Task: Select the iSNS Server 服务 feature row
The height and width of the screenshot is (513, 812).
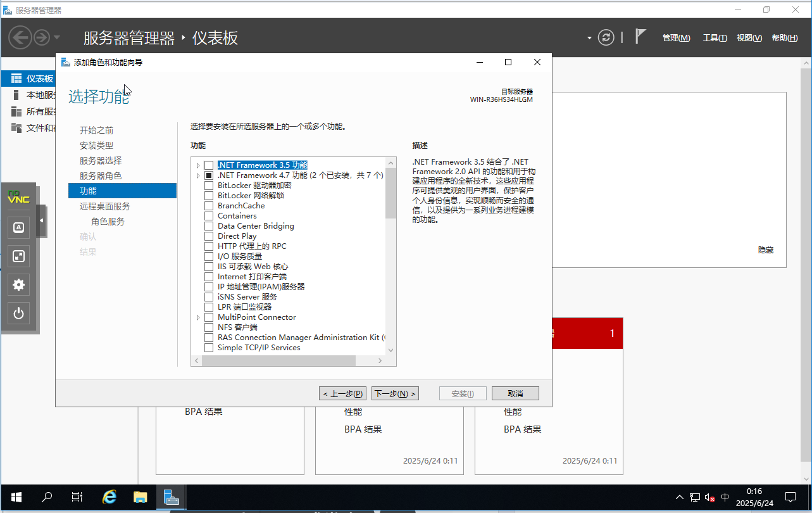Action: click(247, 297)
